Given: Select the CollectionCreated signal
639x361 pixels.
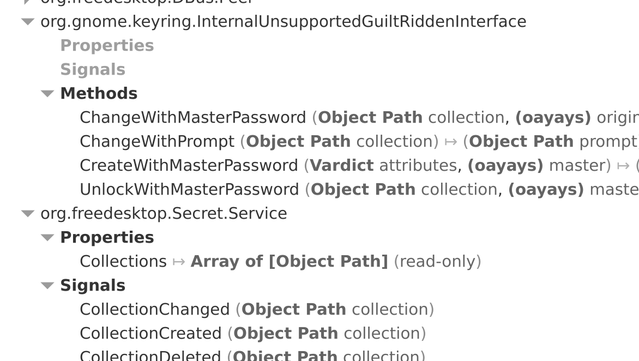Looking at the screenshot, I should (253, 333).
